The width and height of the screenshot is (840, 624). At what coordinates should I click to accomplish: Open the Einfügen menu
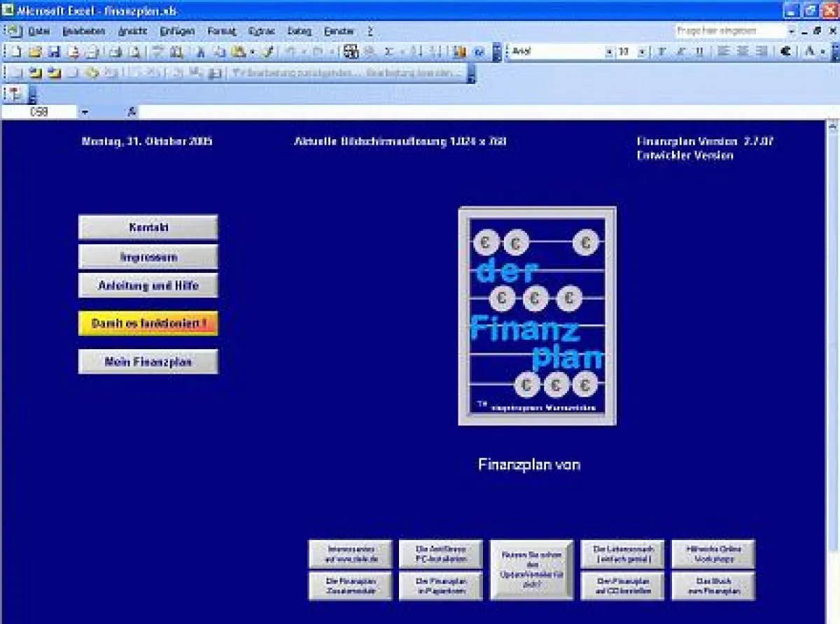(177, 31)
